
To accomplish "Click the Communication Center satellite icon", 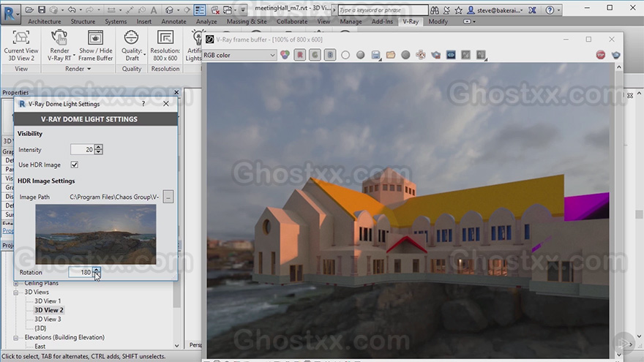I will [446, 10].
